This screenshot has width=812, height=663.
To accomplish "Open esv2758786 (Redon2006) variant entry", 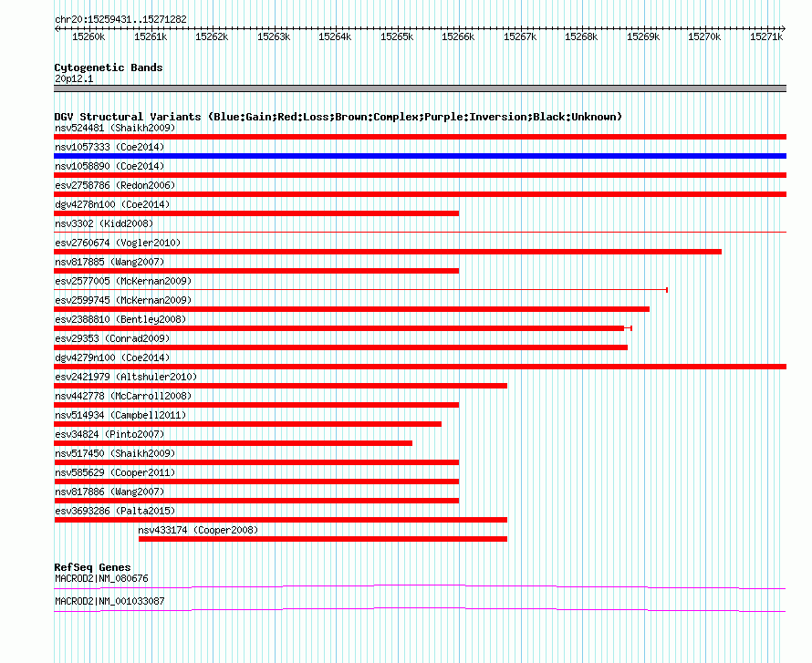I will pos(115,185).
